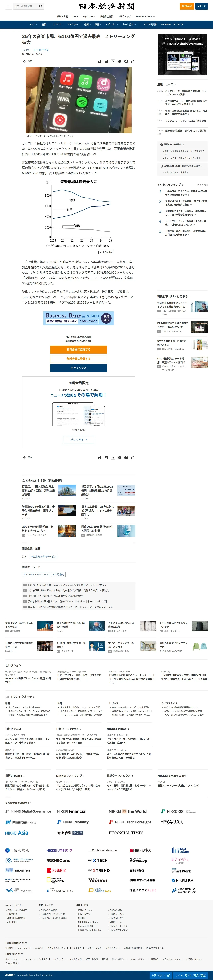Expand the トップ navigation dropdown
213x980 pixels.
(x=34, y=24)
